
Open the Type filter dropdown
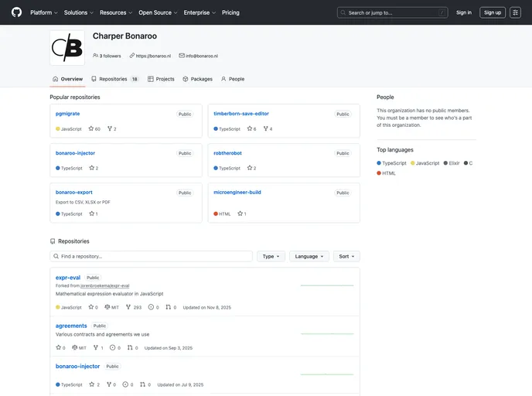tap(271, 256)
